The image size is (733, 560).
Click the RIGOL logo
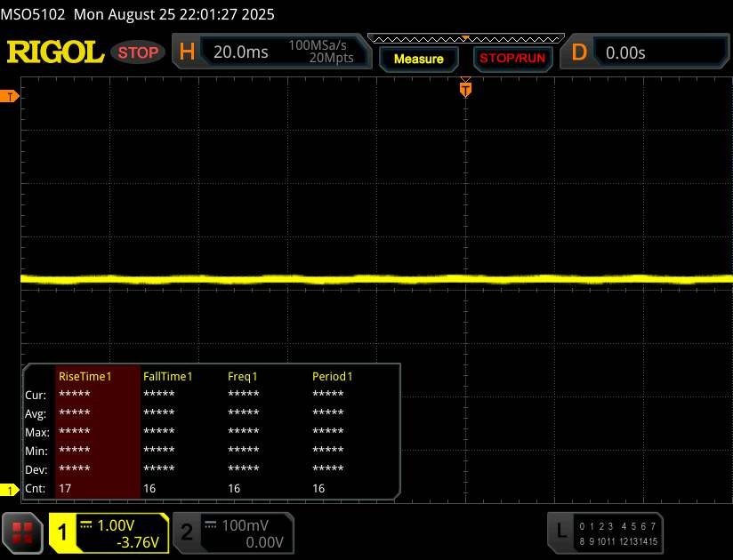pyautogui.click(x=55, y=52)
